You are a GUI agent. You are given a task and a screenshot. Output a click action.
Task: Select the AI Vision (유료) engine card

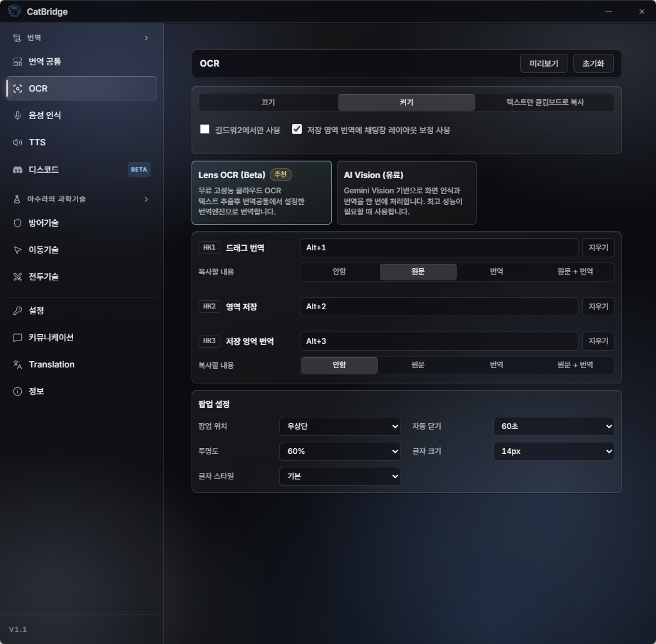click(407, 193)
